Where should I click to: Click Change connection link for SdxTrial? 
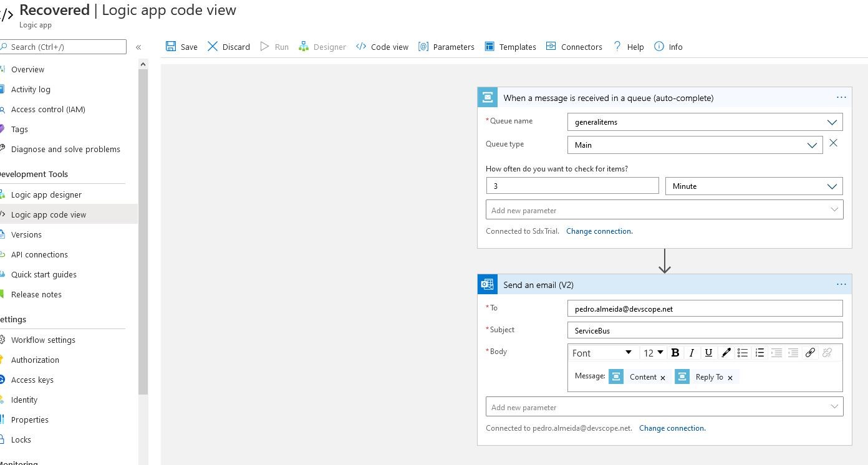tap(599, 231)
